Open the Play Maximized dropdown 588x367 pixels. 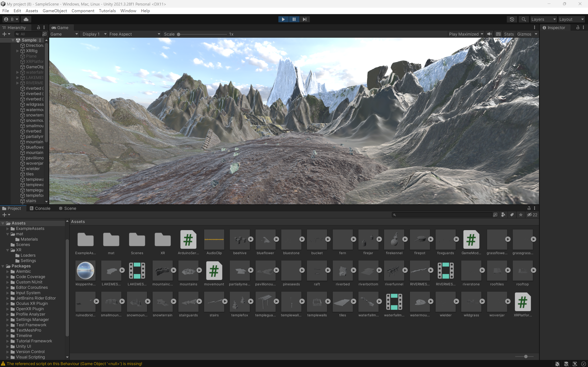point(466,34)
